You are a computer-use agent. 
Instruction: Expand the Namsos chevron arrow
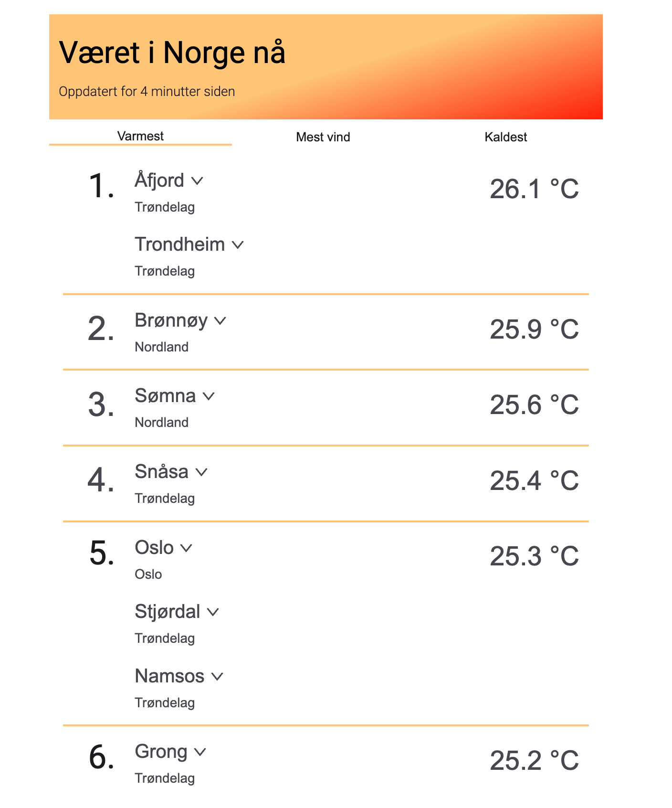tap(217, 677)
